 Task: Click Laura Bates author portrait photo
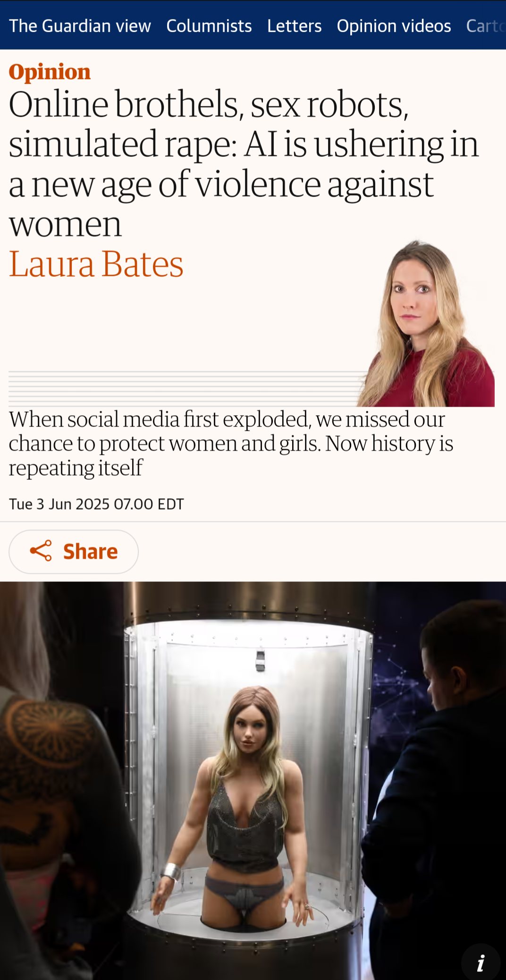[x=425, y=324]
